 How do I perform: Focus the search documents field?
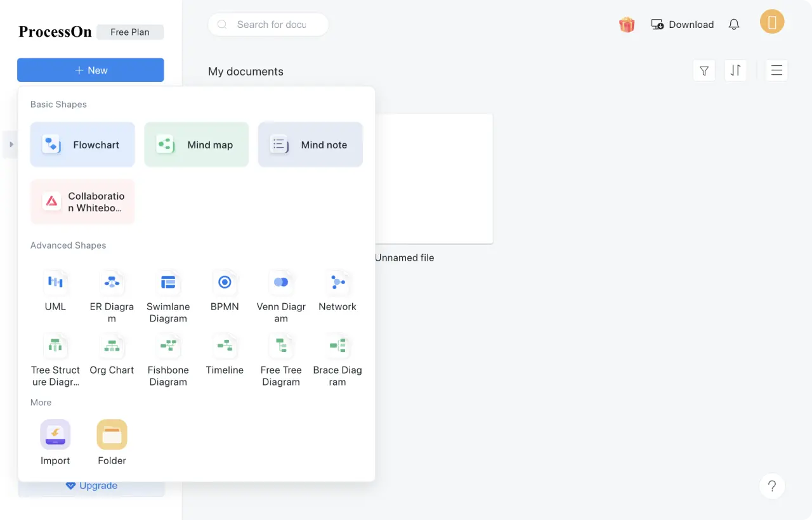tap(272, 25)
